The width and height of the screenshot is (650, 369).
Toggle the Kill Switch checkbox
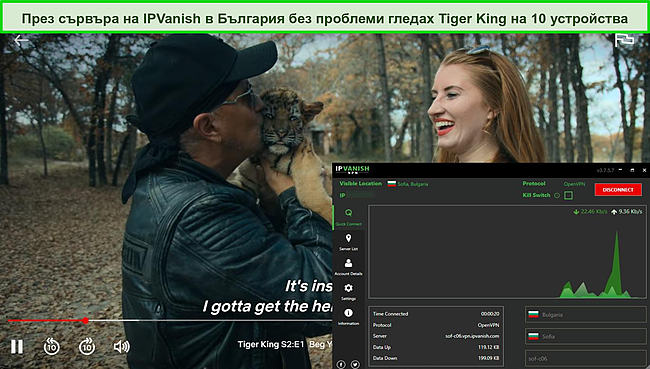[x=568, y=195]
